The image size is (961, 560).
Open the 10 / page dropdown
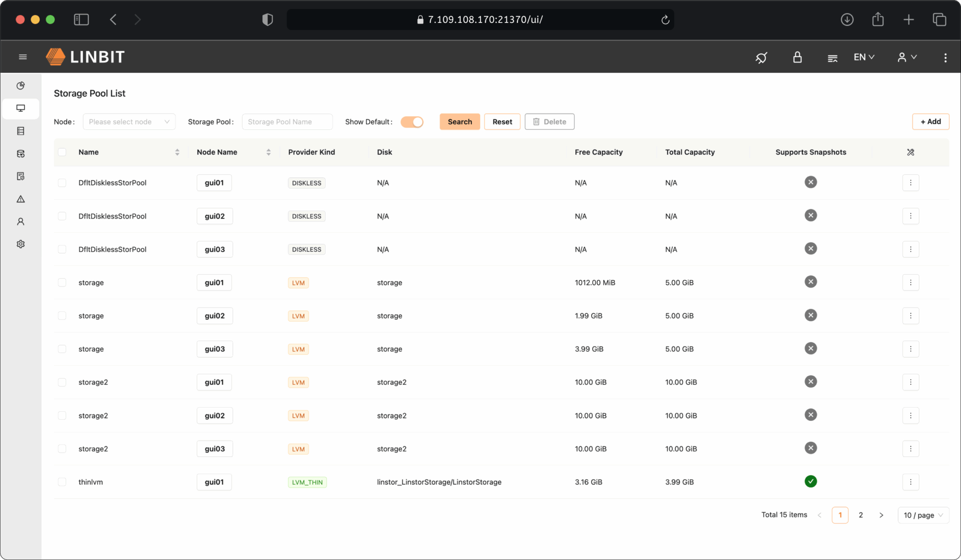click(922, 515)
